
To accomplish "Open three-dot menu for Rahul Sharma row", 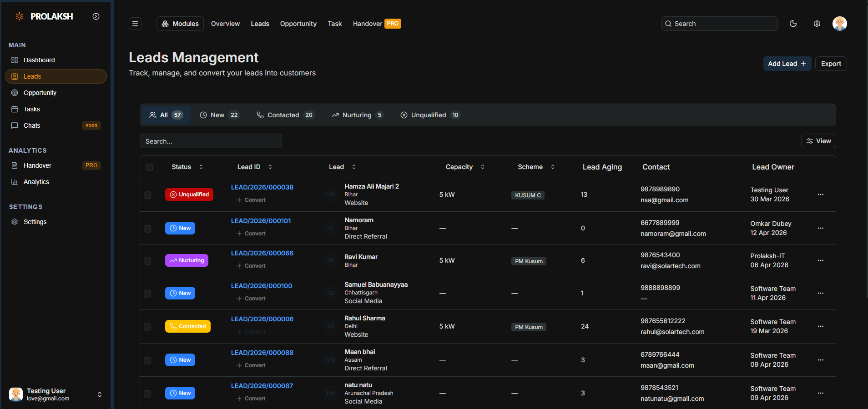I will tap(820, 326).
